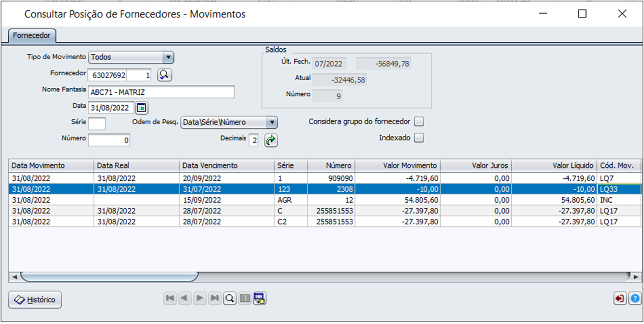This screenshot has height=324, width=644.
Task: Click the horizontal scrollbar thumb under the table
Action: point(110,277)
